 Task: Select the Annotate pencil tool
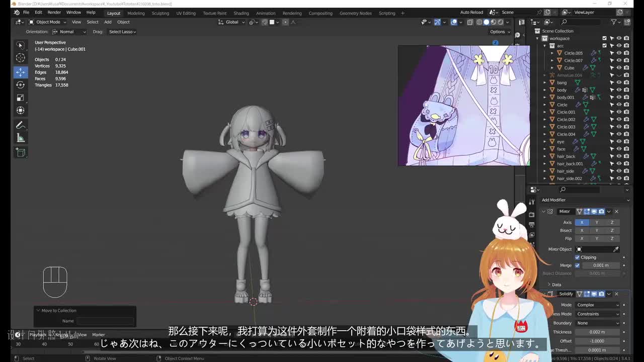click(x=21, y=125)
